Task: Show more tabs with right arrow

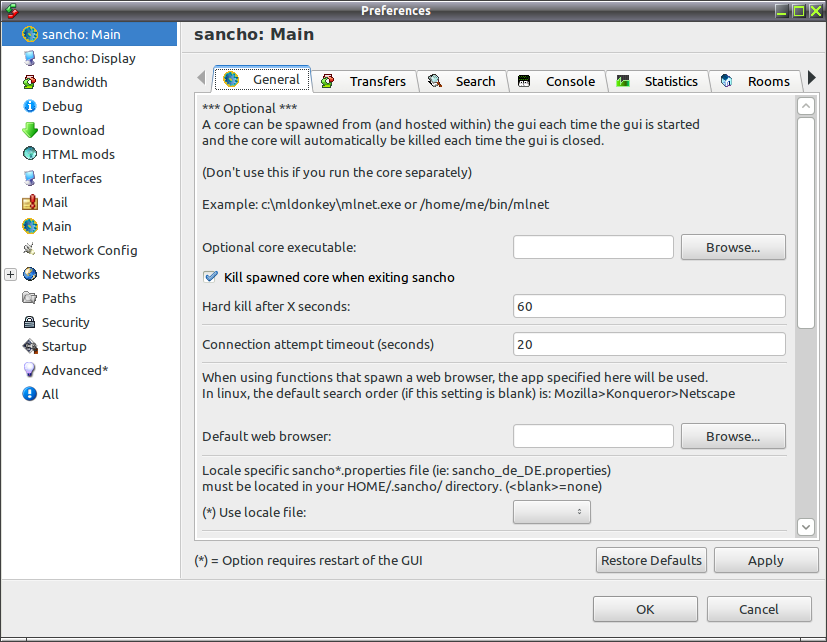Action: (x=812, y=78)
